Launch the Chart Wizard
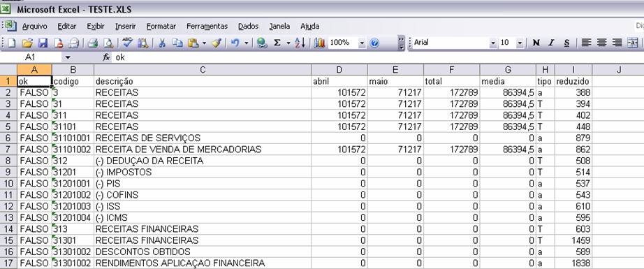The width and height of the screenshot is (644, 269). pyautogui.click(x=319, y=43)
